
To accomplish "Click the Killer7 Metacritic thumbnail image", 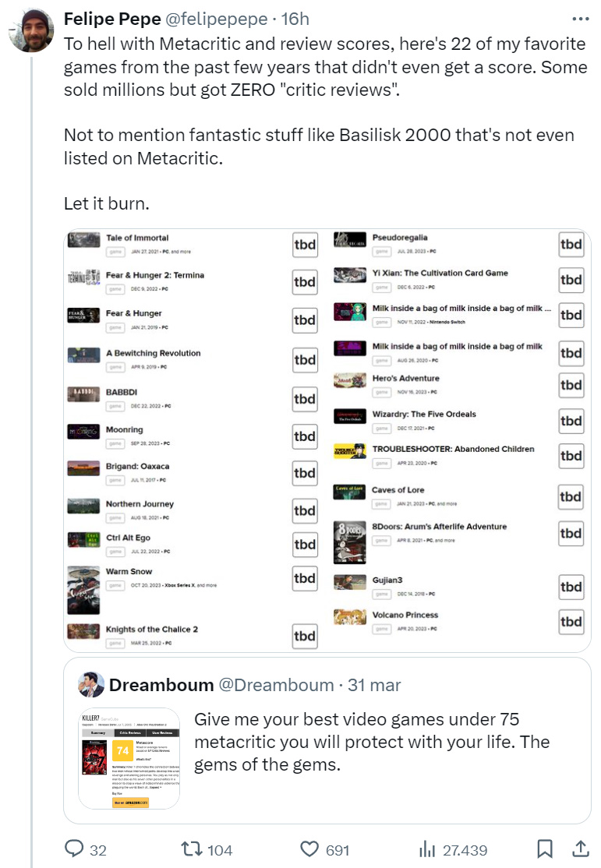I will 130,758.
